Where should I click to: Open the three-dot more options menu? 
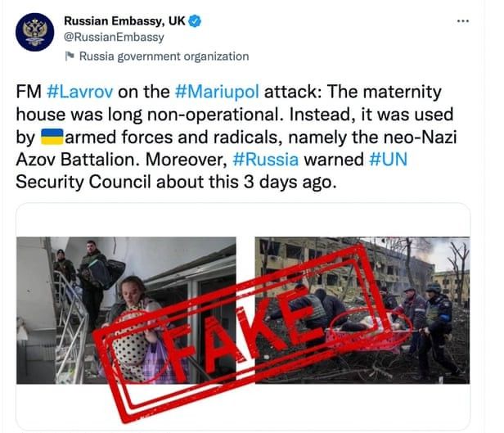pyautogui.click(x=463, y=21)
